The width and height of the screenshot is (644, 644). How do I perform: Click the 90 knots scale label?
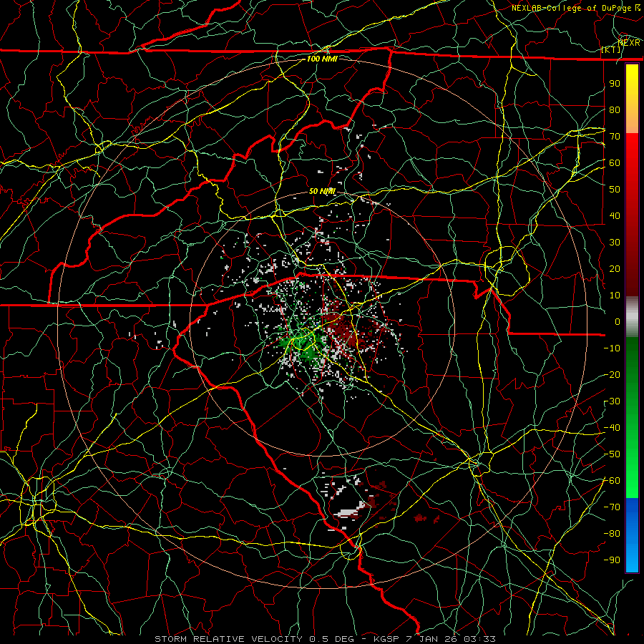click(x=615, y=84)
